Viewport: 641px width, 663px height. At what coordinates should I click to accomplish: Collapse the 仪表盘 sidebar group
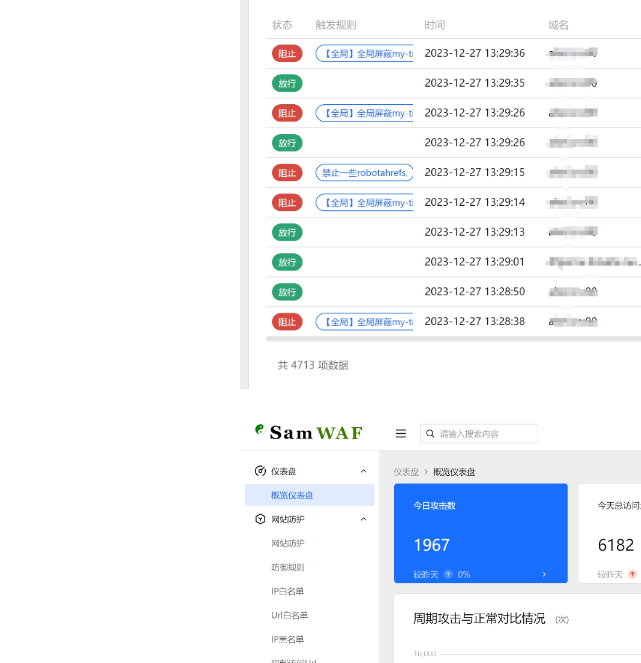point(363,471)
